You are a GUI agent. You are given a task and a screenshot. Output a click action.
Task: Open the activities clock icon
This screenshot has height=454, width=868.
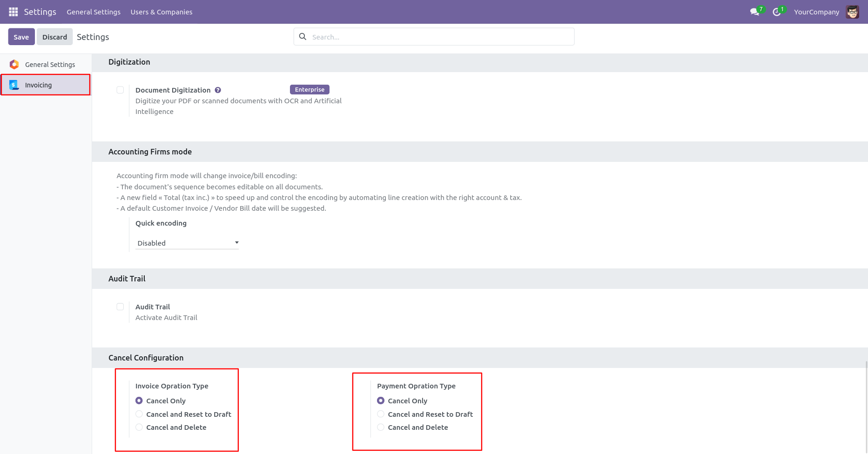pyautogui.click(x=776, y=12)
